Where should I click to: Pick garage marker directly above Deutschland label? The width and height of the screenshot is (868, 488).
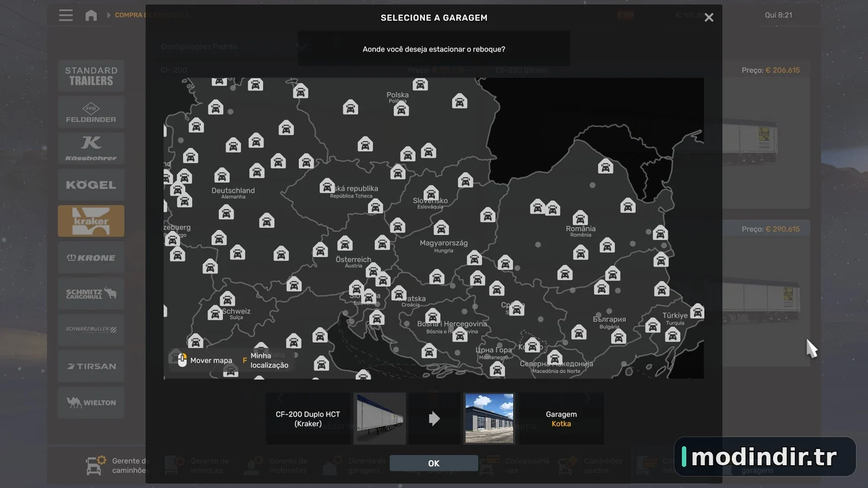coord(222,176)
